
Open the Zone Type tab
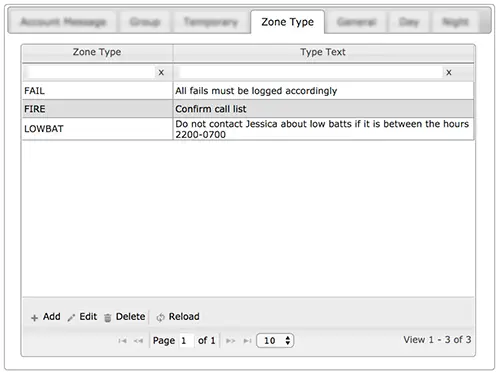(x=287, y=22)
